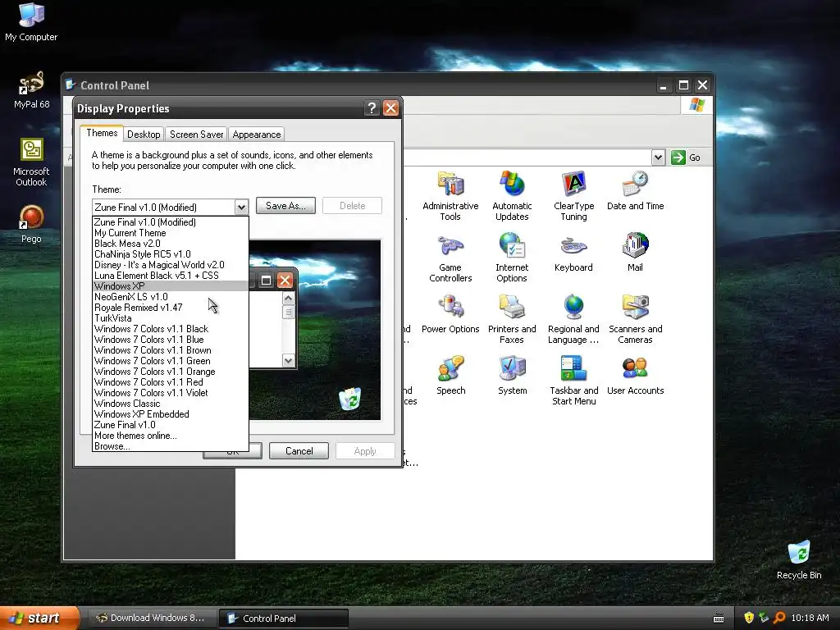Click Control Panel taskbar button

(x=284, y=619)
